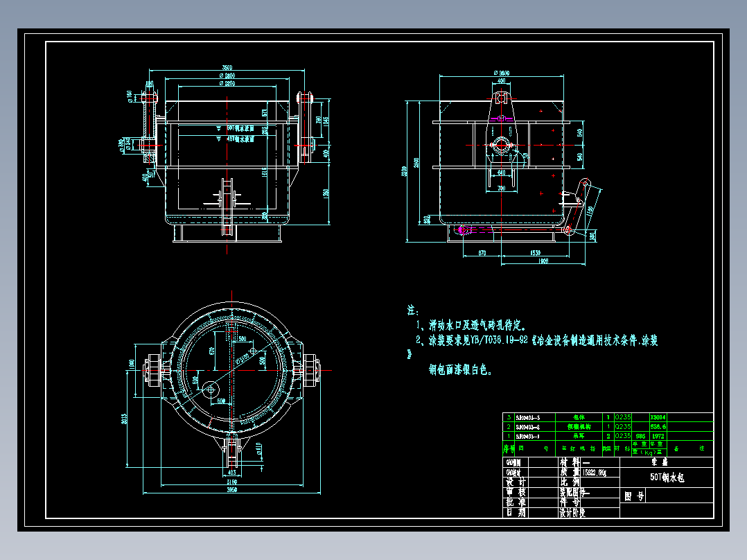Click the 包体 part name cell
Viewport: 747px width, 560px height.
[579, 417]
